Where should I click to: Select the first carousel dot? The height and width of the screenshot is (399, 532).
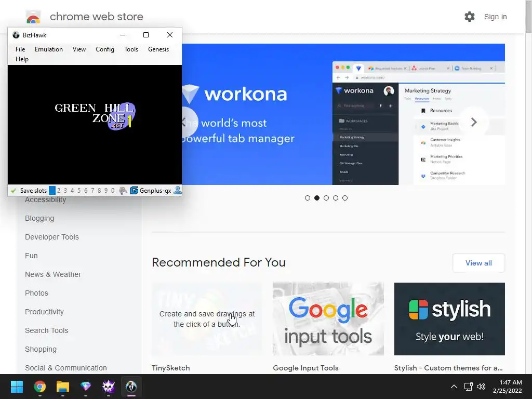click(308, 198)
